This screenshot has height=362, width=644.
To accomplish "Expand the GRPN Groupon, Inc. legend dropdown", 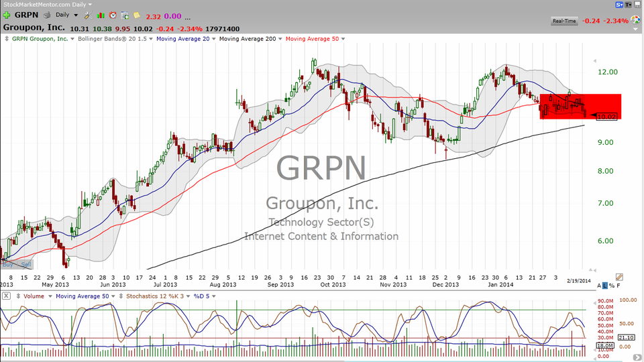I will click(x=72, y=39).
